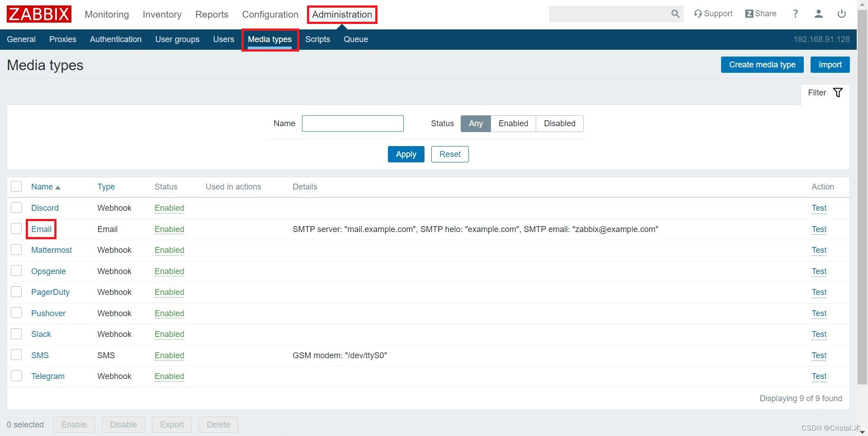Toggle Enabled status for Mattermost
Screen dimensions: 868x436
pyautogui.click(x=169, y=250)
